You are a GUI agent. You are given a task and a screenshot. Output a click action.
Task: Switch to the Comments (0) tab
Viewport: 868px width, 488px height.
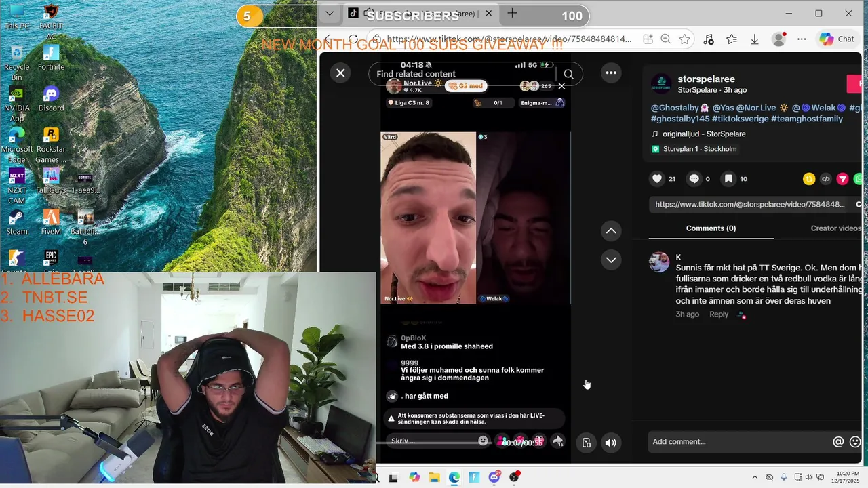point(711,228)
